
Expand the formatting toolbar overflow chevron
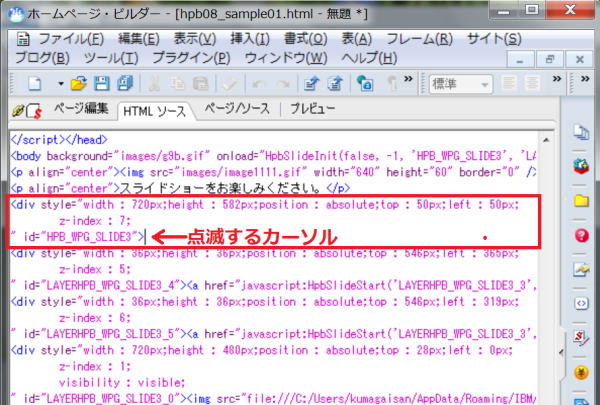tap(557, 79)
